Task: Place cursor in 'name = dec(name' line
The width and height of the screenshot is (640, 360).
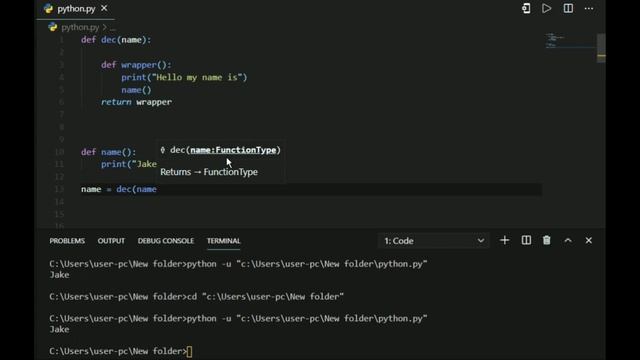Action: tap(119, 189)
